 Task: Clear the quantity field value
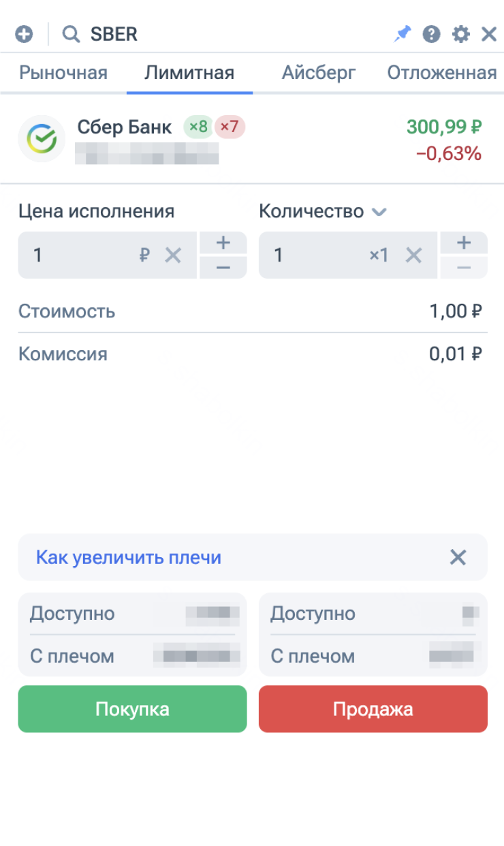click(x=414, y=255)
